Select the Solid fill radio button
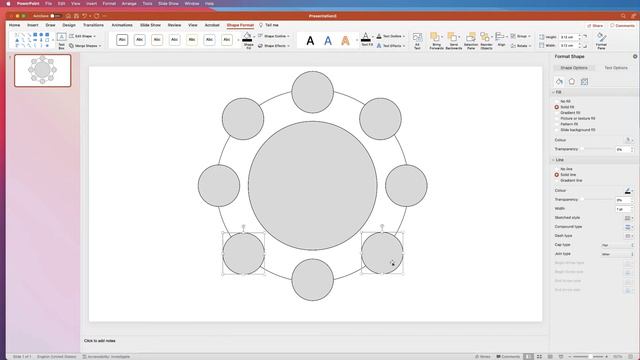This screenshot has width=640, height=360. click(556, 107)
